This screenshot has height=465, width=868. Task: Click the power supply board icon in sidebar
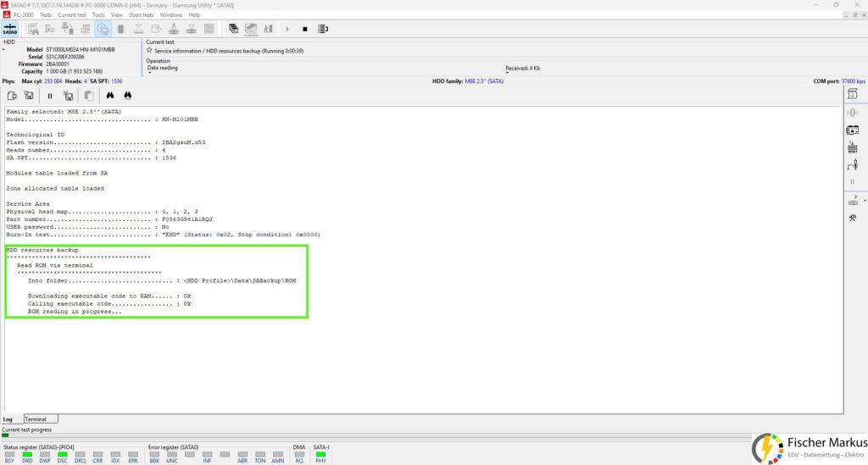coord(853,130)
